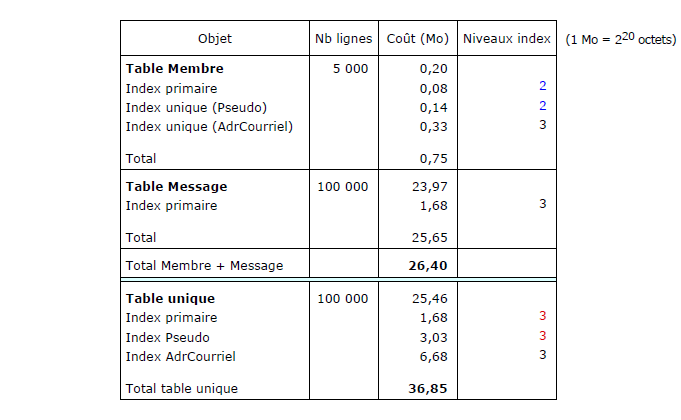Click the "Table unique" bold row label

pos(170,298)
